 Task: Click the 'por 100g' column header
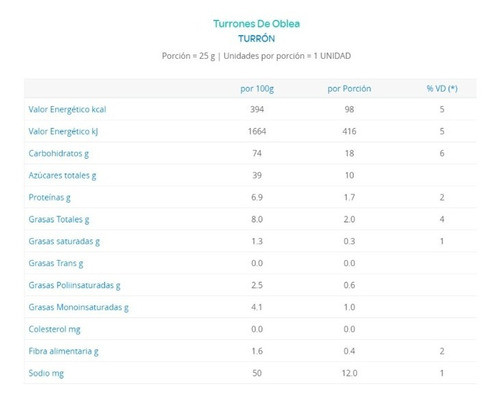tap(257, 89)
